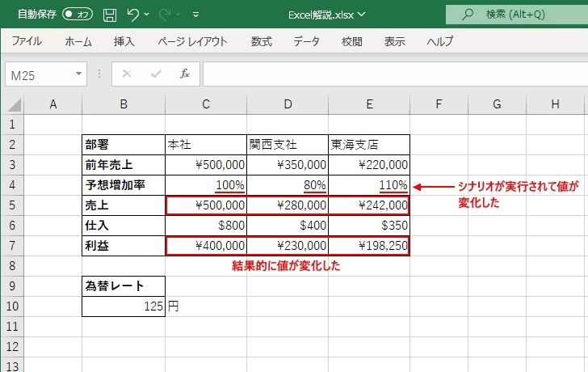Click cell 前年売上
The height and width of the screenshot is (372, 588).
(124, 165)
